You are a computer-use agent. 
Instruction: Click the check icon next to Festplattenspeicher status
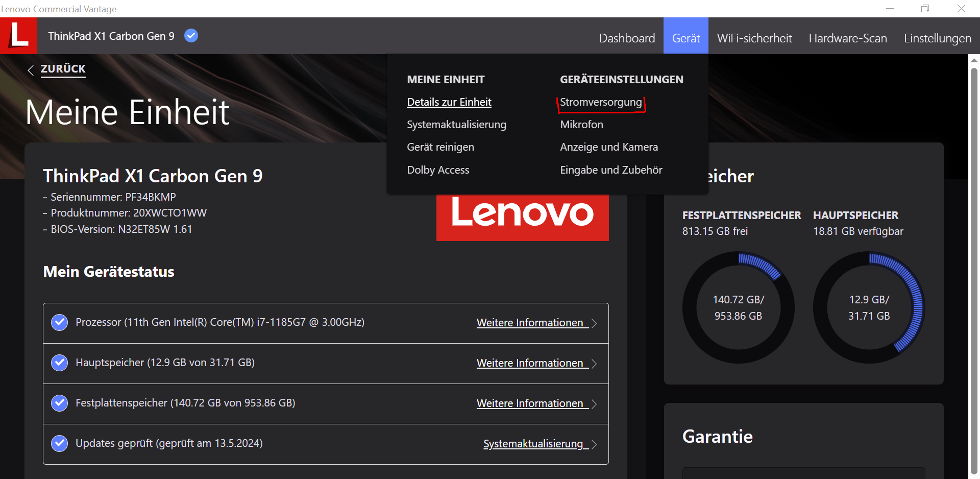coord(59,403)
